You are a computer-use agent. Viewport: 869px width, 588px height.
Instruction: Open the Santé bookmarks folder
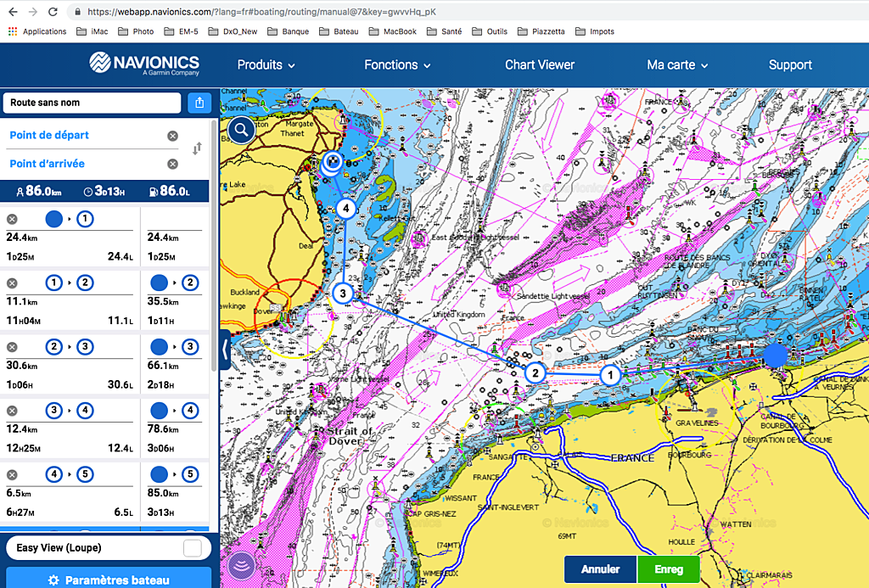click(445, 31)
